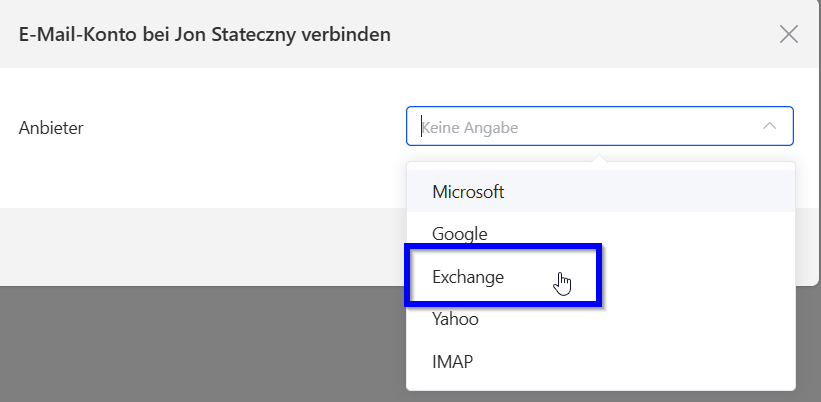Choose Google from the provider list
Viewport: 821px width, 402px height.
(460, 234)
